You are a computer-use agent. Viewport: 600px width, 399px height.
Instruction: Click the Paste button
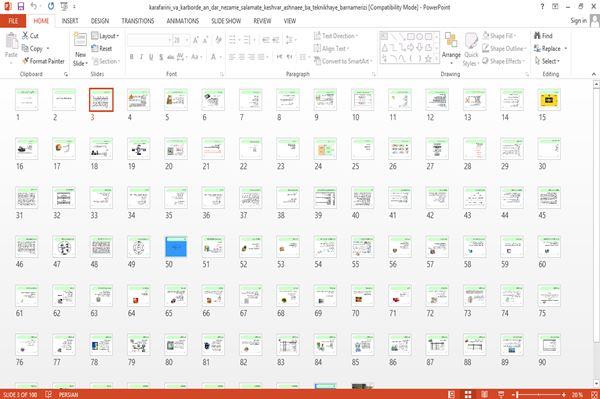11,46
